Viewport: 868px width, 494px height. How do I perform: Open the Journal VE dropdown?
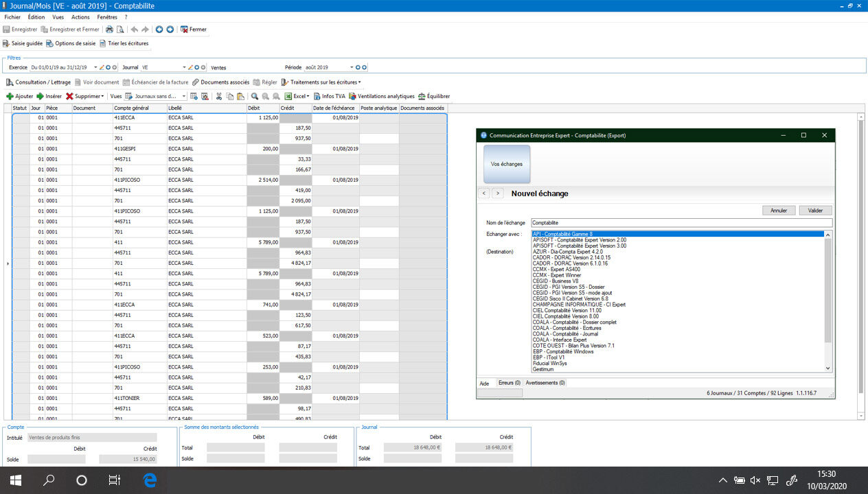pyautogui.click(x=185, y=66)
